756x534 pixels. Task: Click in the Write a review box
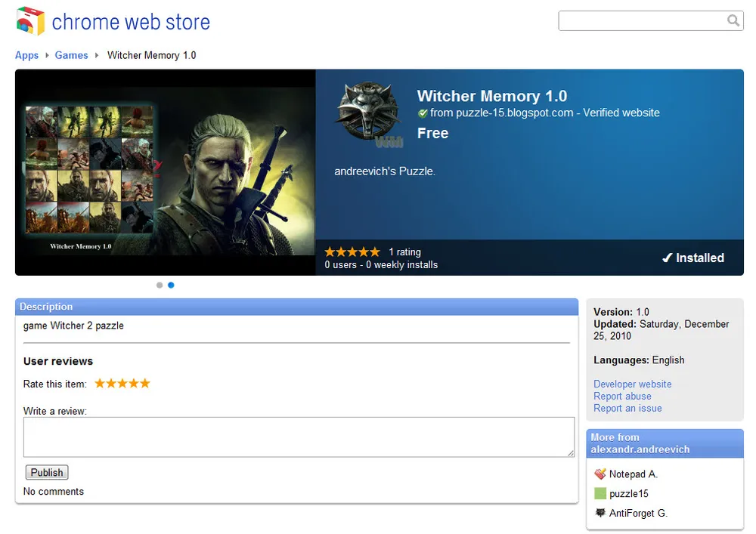299,437
